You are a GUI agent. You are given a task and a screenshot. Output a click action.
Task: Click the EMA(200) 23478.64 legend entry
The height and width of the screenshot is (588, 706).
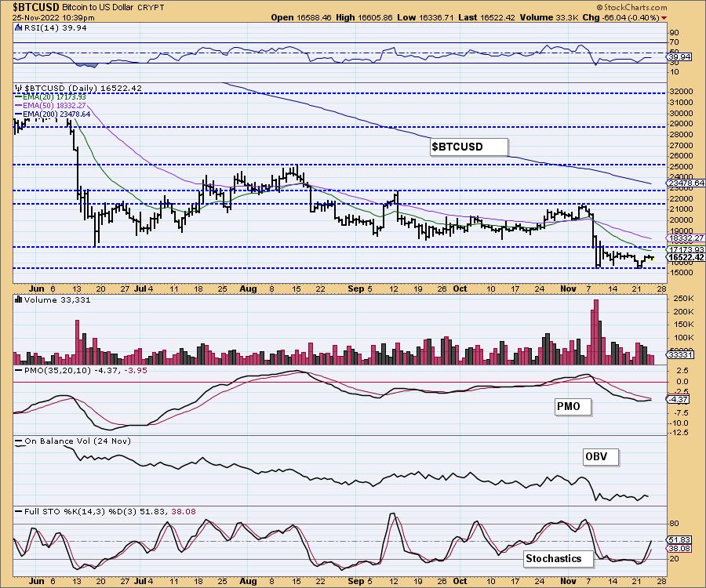(53, 114)
